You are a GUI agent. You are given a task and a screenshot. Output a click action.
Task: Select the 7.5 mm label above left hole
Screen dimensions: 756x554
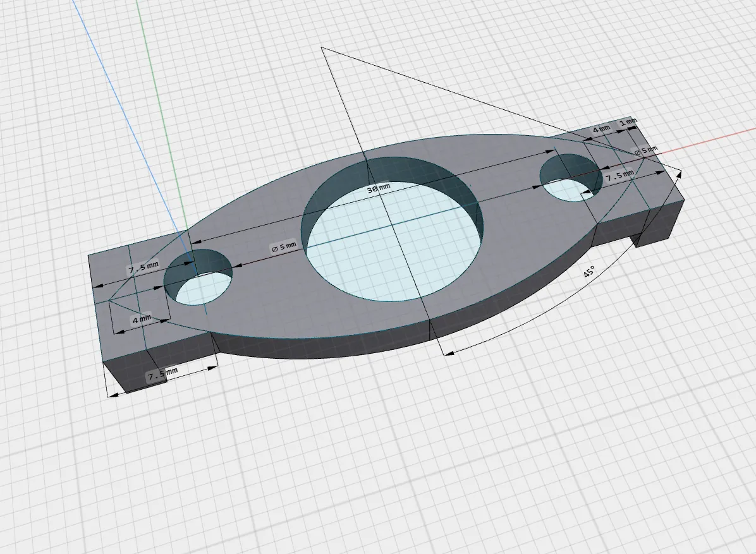[143, 268]
